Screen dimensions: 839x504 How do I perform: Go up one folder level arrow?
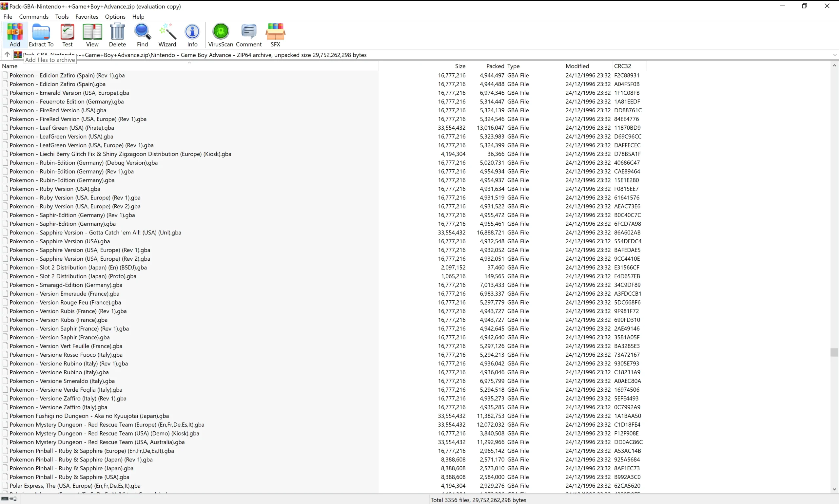tap(7, 54)
